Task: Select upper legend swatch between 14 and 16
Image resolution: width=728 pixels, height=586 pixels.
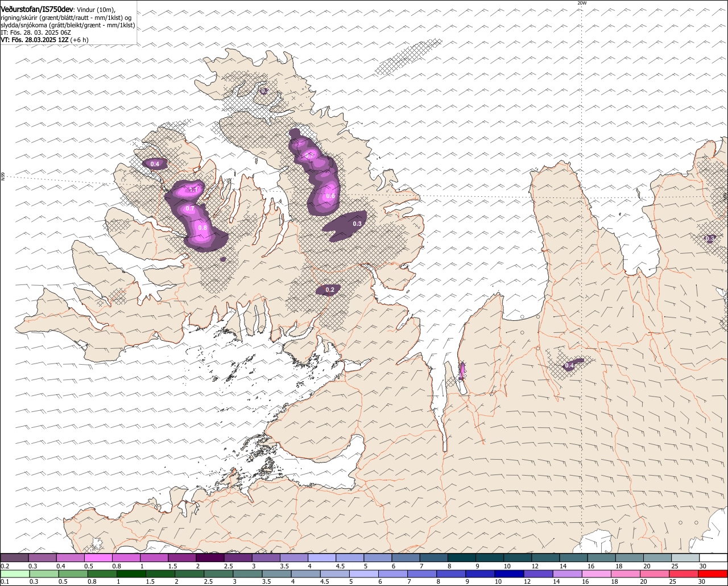Action: pos(574,558)
